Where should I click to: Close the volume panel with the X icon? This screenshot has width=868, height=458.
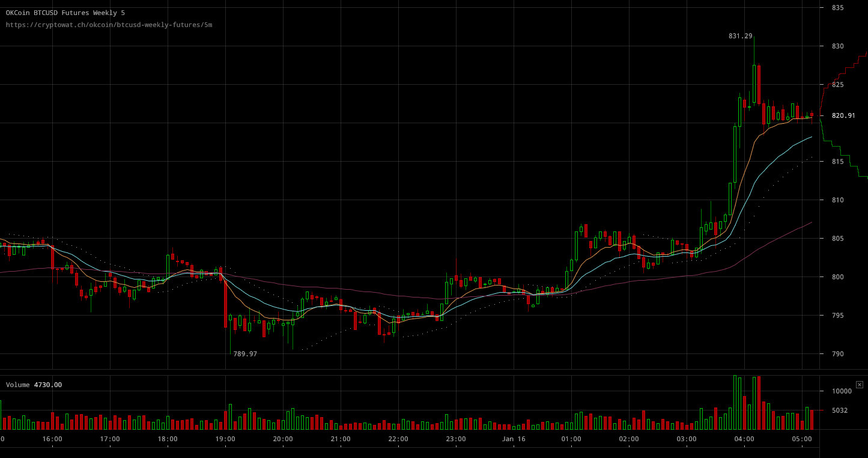pos(860,385)
